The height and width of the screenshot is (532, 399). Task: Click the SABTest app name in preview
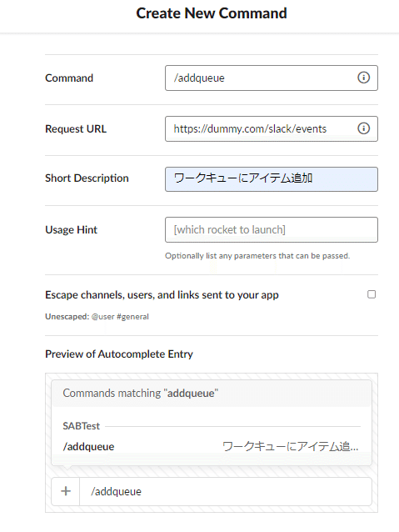pyautogui.click(x=82, y=426)
